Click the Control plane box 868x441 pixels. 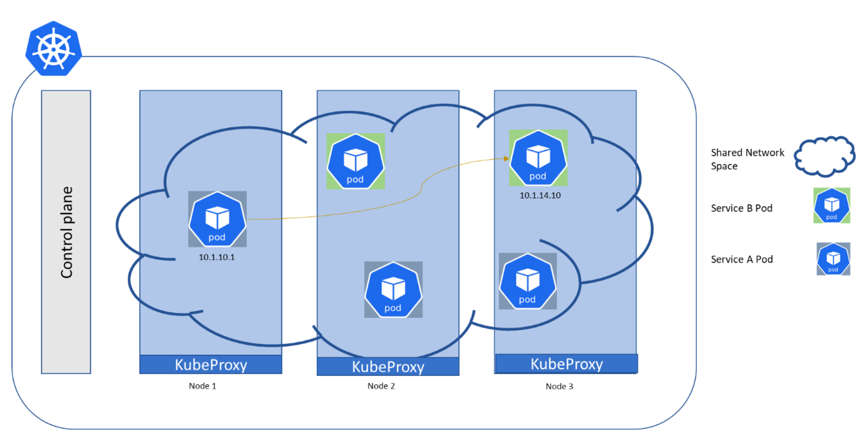[x=66, y=232]
